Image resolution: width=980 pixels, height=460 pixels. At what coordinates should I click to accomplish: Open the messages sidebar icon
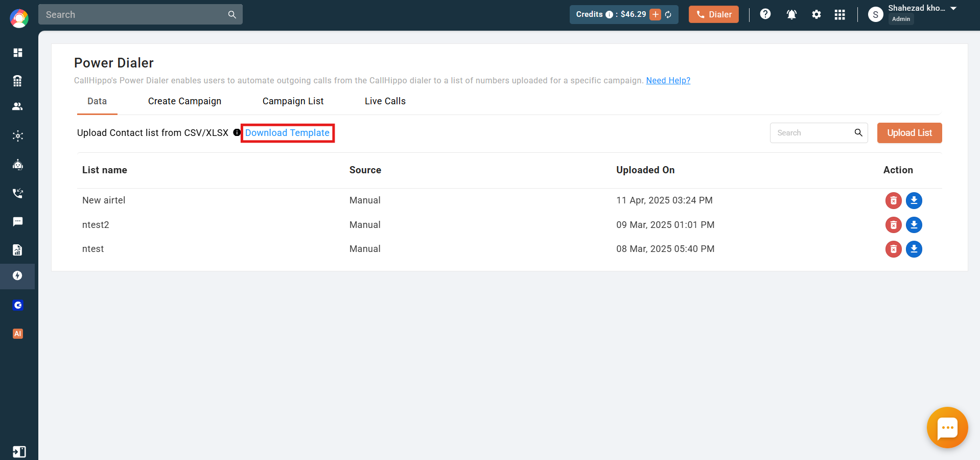tap(18, 221)
